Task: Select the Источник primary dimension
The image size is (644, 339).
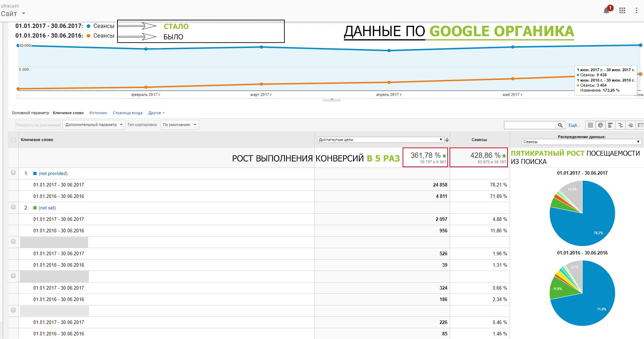Action: 98,113
